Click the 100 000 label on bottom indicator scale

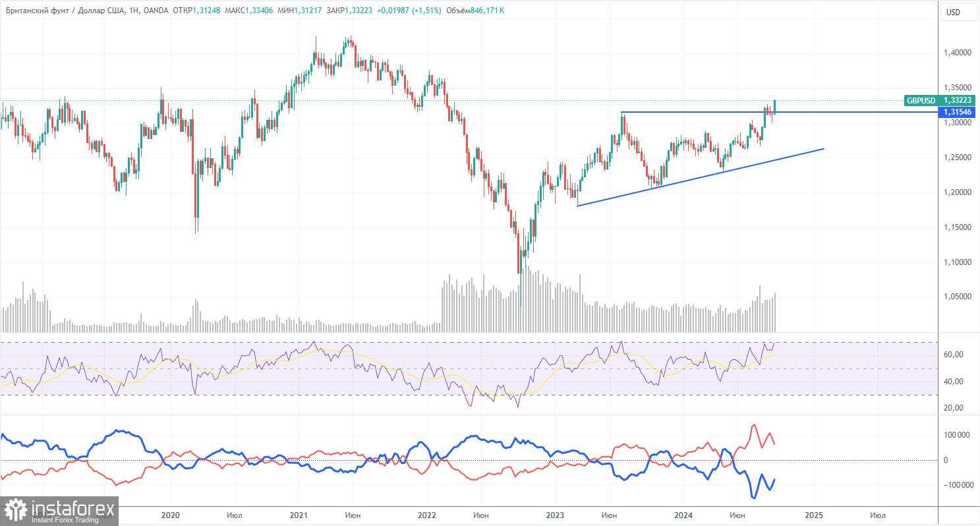tap(958, 435)
